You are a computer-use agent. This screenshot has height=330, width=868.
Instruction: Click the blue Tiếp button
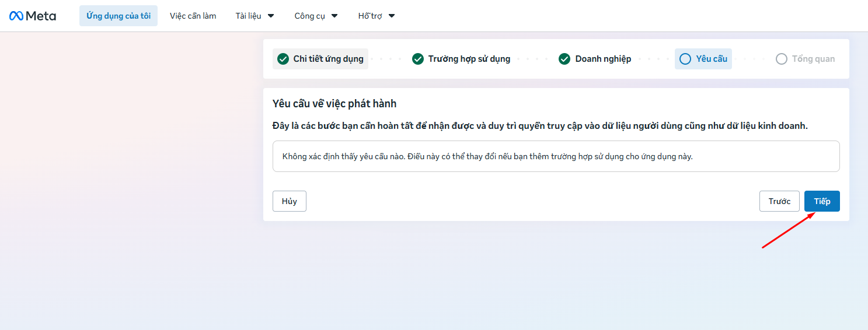(x=822, y=201)
